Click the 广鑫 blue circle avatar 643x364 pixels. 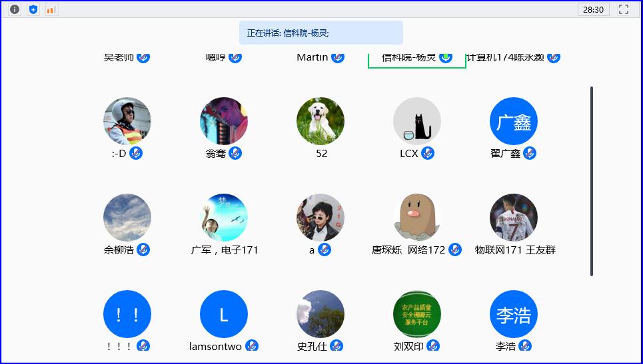pos(514,122)
